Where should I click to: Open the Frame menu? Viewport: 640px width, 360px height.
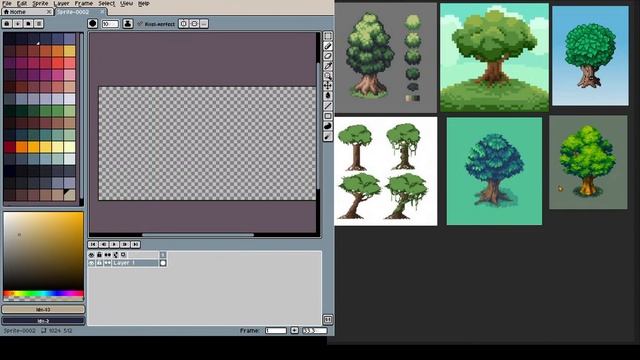pos(84,3)
